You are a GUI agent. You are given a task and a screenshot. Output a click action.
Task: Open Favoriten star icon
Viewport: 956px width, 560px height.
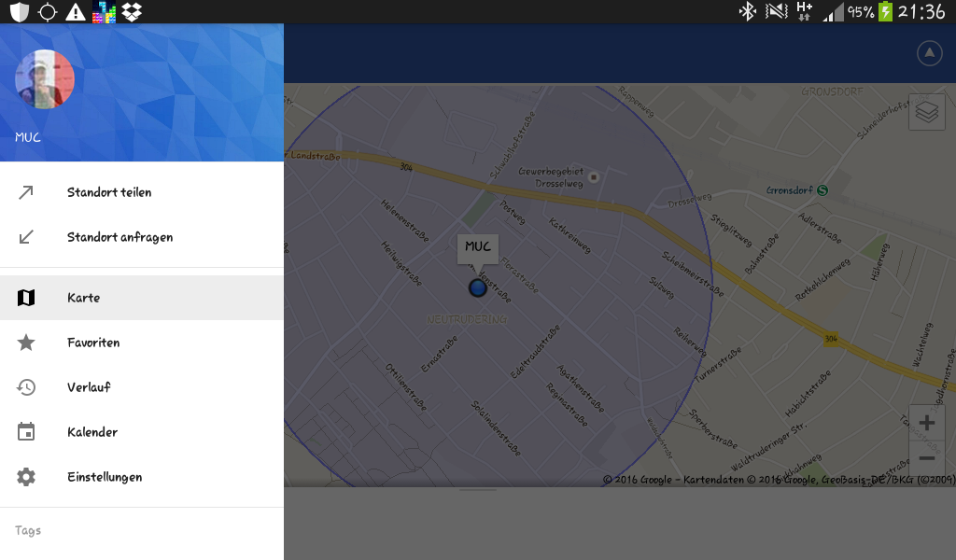click(25, 343)
